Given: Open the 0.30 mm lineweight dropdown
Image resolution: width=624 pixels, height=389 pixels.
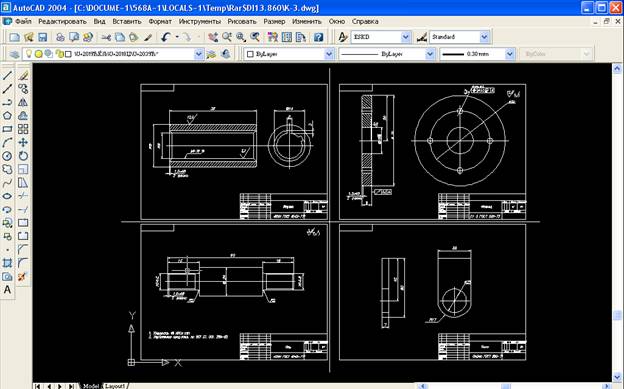Looking at the screenshot, I should (x=510, y=54).
